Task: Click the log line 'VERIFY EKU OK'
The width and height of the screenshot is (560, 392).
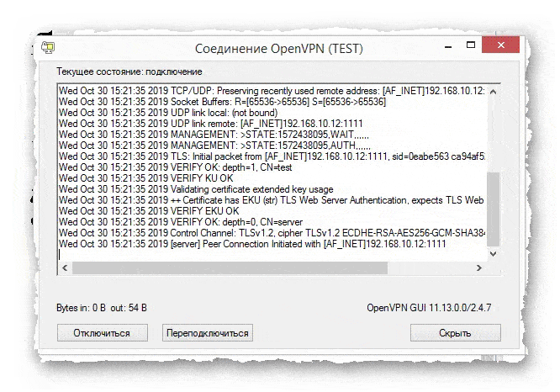Action: pyautogui.click(x=149, y=211)
